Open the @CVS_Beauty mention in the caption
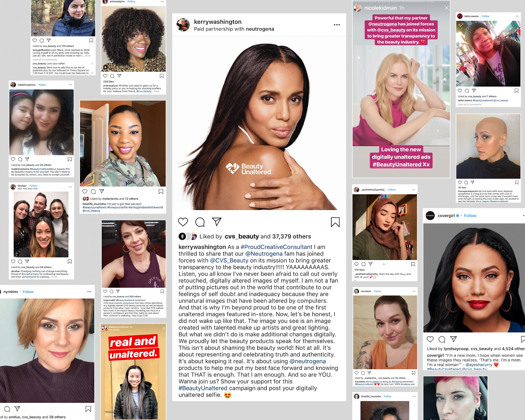Viewport: 525px width, 420px height. point(229,261)
